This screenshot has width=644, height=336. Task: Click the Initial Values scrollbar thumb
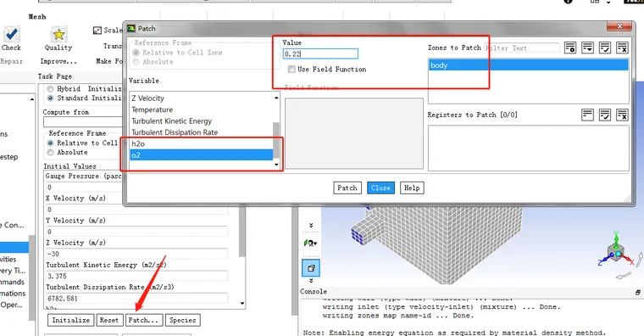(242, 231)
